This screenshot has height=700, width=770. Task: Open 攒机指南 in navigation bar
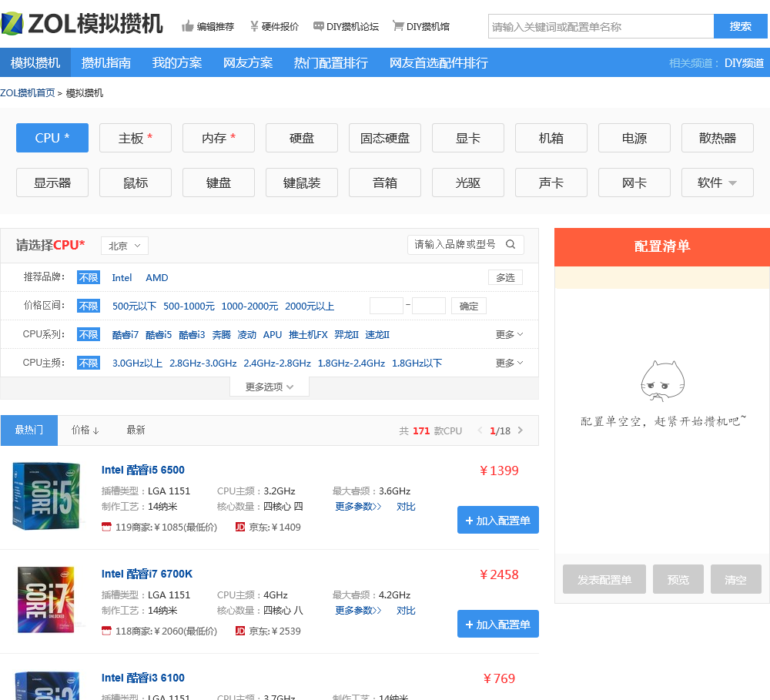106,62
